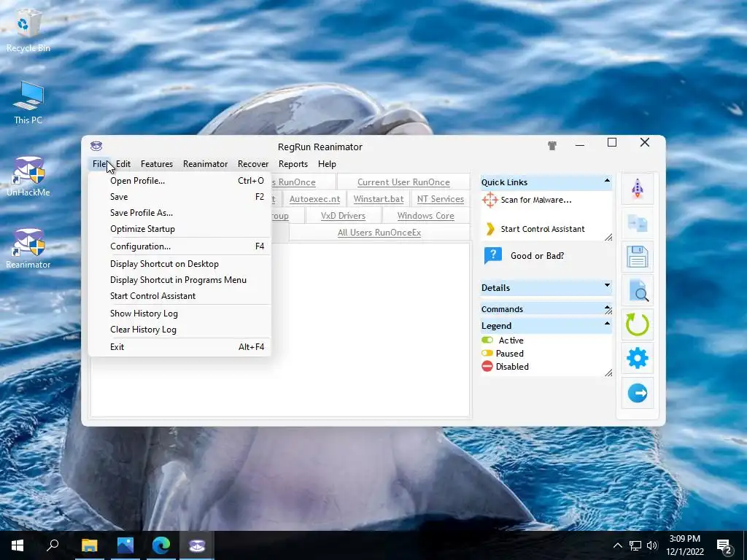Image resolution: width=747 pixels, height=560 pixels.
Task: Click Good or Bad? label
Action: point(537,256)
